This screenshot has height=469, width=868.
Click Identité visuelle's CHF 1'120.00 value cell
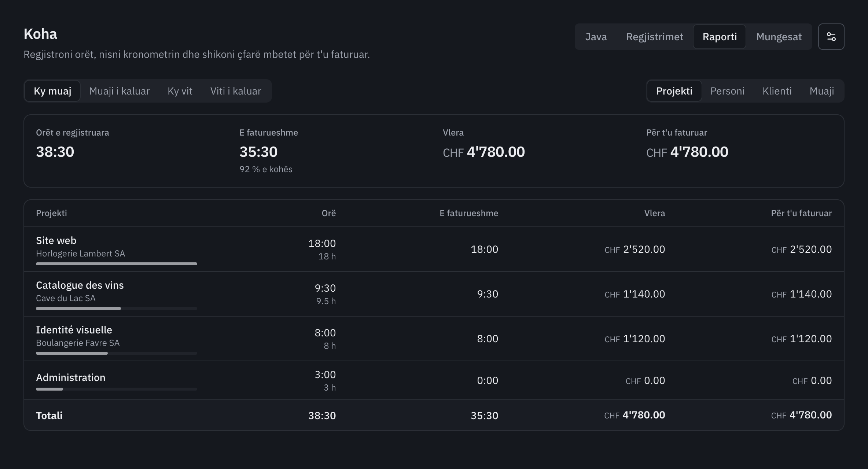pos(635,339)
